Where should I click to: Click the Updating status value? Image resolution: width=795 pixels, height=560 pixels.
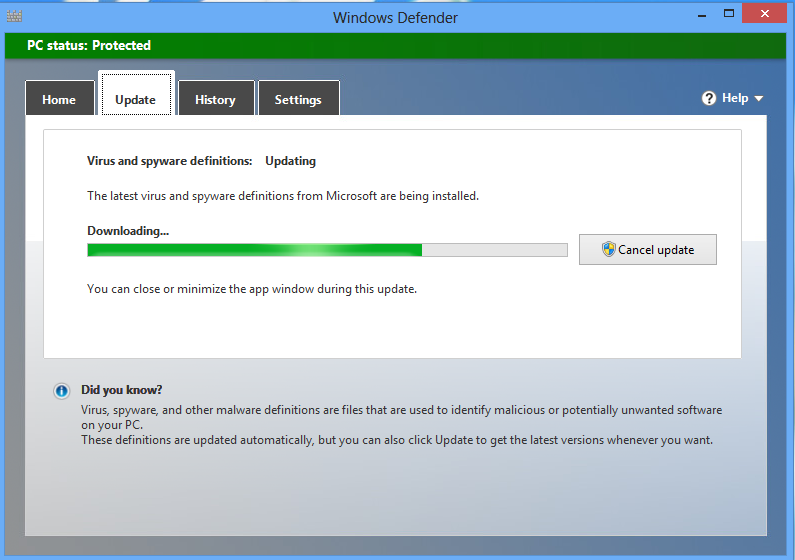pos(291,161)
